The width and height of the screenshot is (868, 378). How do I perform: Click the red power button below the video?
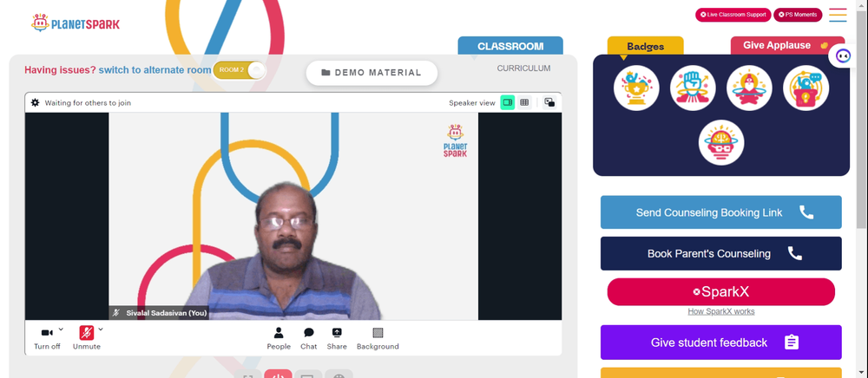point(278,375)
